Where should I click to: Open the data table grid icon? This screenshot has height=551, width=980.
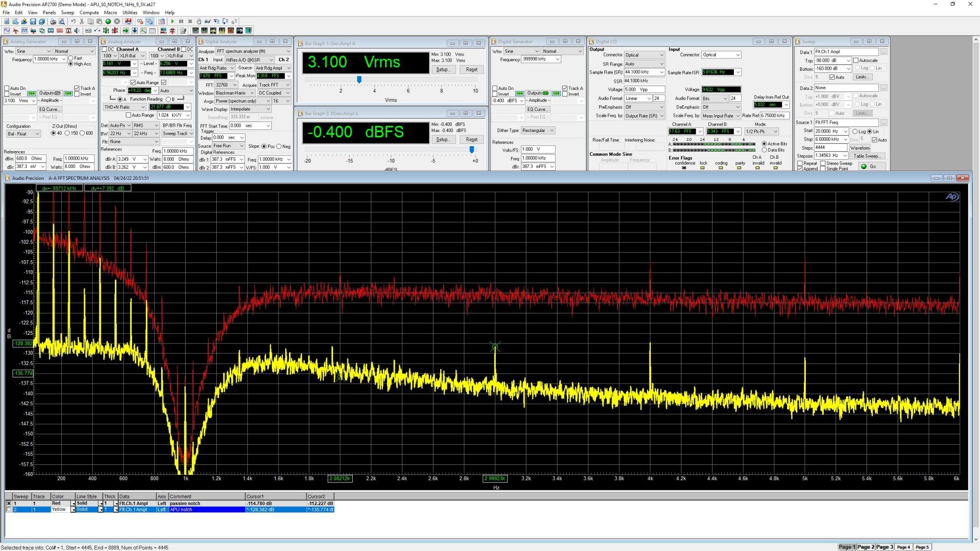pos(152,31)
